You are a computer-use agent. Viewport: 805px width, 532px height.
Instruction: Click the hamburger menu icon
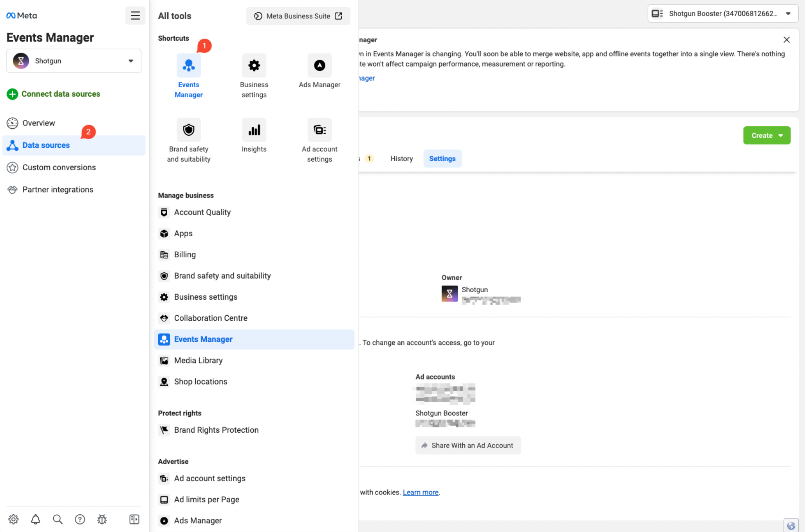[135, 16]
